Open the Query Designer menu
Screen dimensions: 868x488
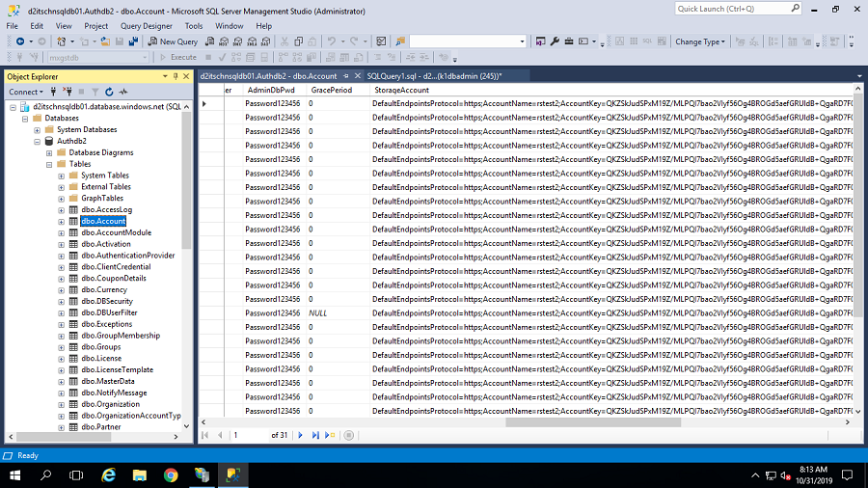click(x=147, y=26)
